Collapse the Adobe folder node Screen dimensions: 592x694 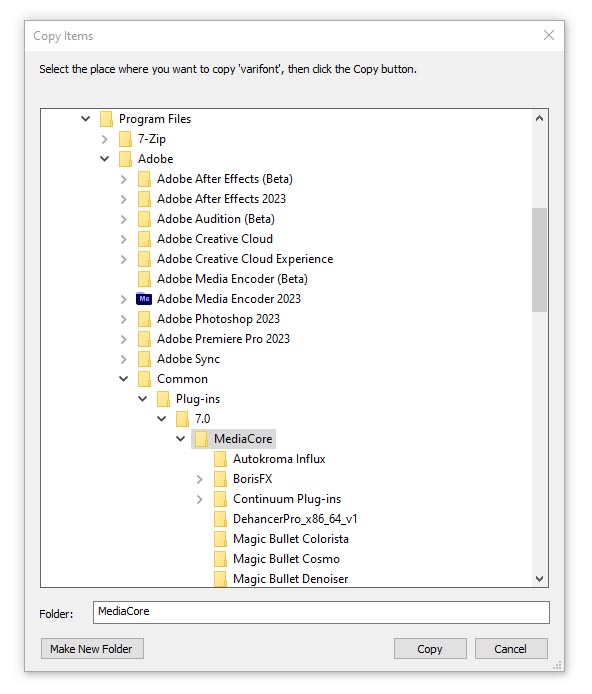tap(104, 158)
